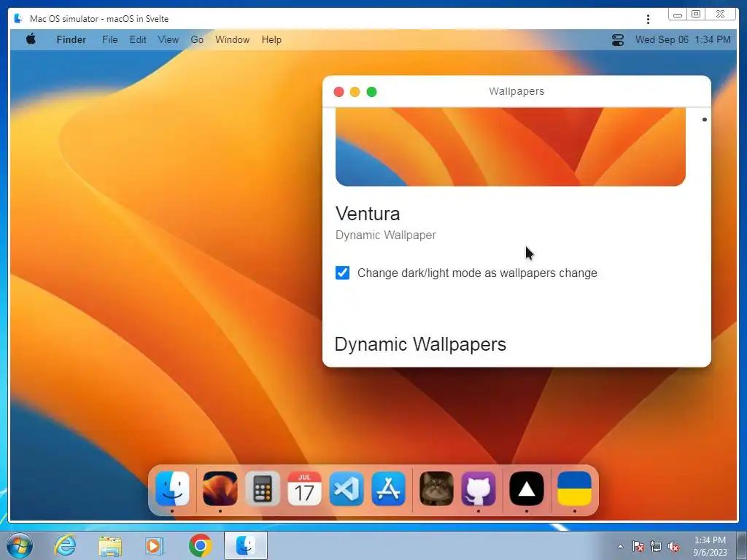747x560 pixels.
Task: Click the Vercel triangle icon in the dock
Action: point(527,489)
